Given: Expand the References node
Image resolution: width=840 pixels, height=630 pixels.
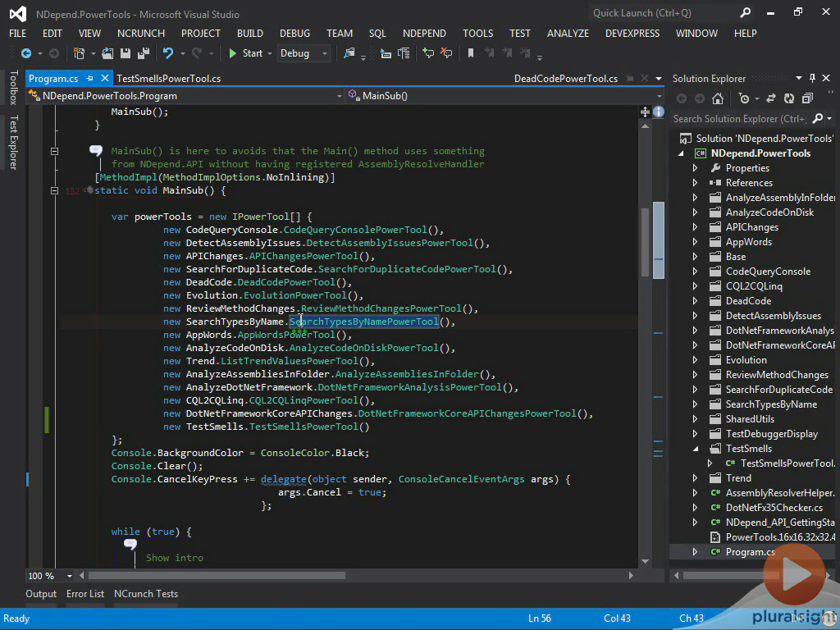Looking at the screenshot, I should (x=696, y=183).
